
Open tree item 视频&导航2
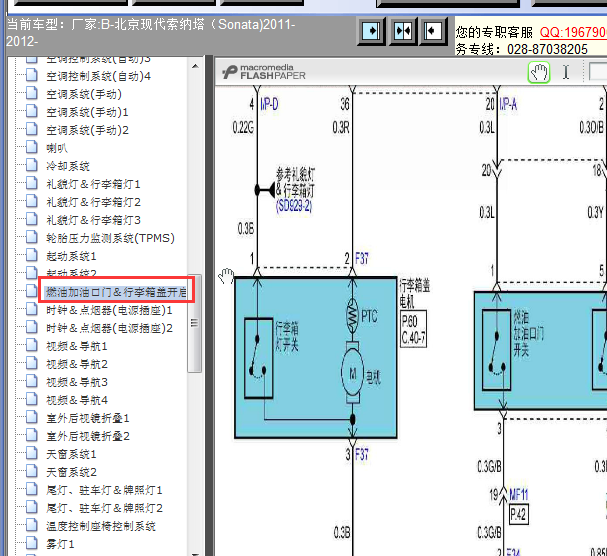77,364
